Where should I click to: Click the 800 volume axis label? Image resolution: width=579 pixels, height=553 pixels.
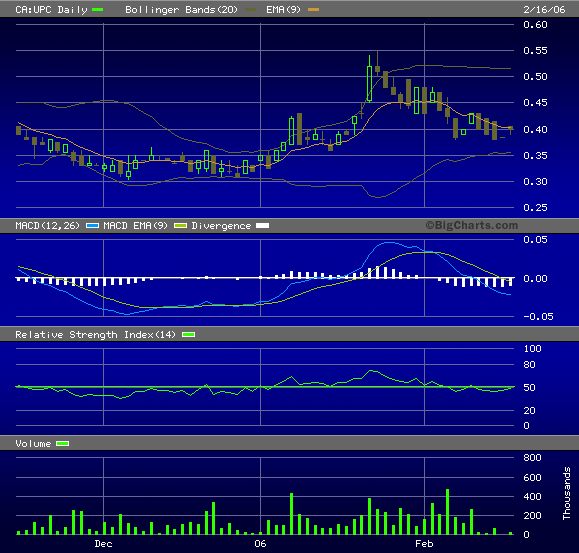(x=532, y=458)
